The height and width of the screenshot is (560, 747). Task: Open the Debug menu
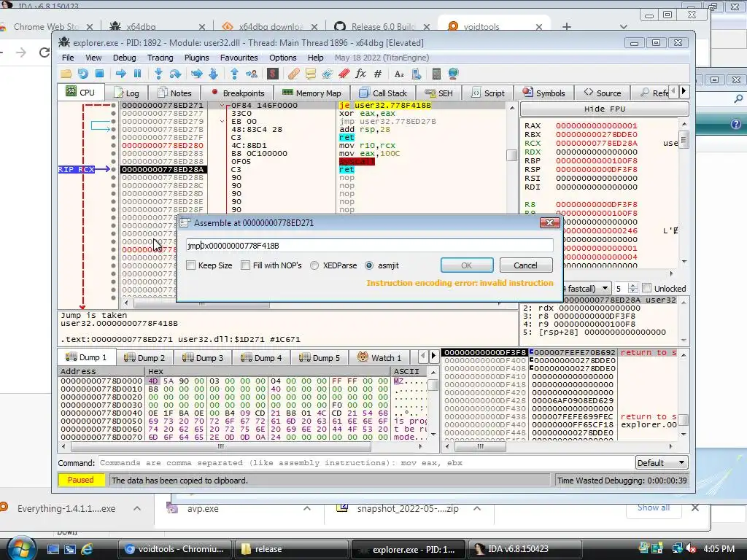[124, 58]
